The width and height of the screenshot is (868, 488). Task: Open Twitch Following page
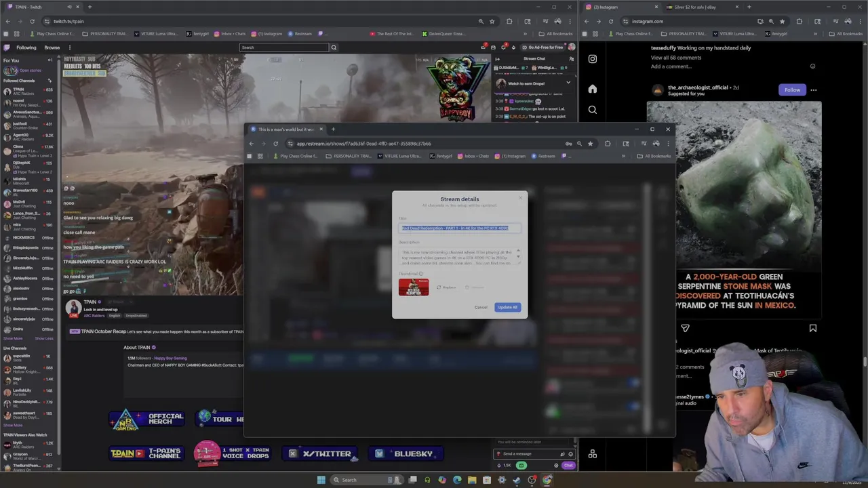point(26,47)
